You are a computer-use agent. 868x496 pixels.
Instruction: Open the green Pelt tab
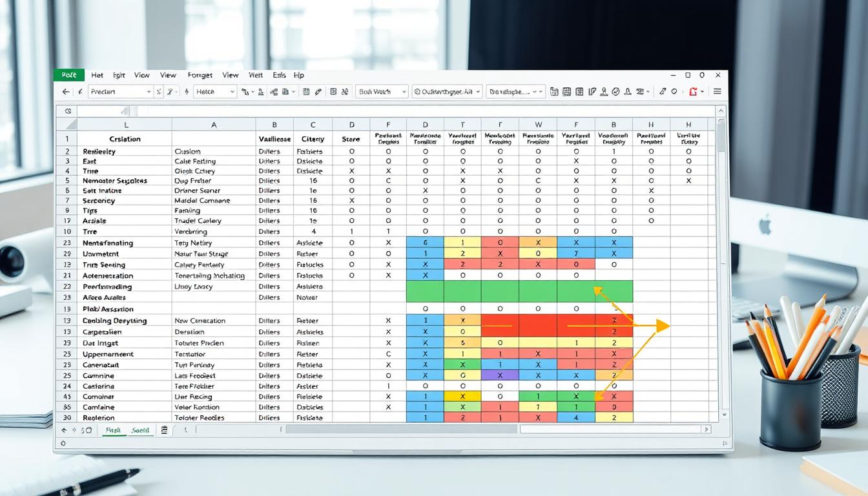tap(68, 75)
